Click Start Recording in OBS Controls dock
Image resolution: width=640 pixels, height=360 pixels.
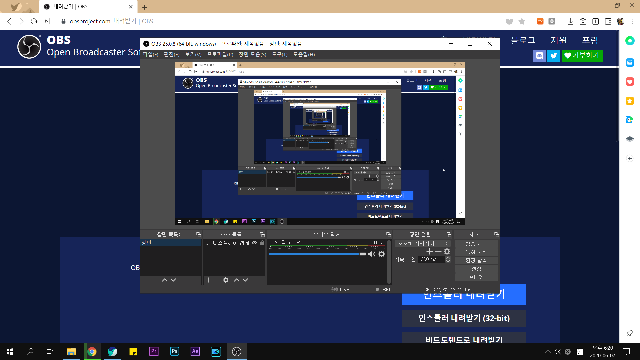[x=476, y=252]
